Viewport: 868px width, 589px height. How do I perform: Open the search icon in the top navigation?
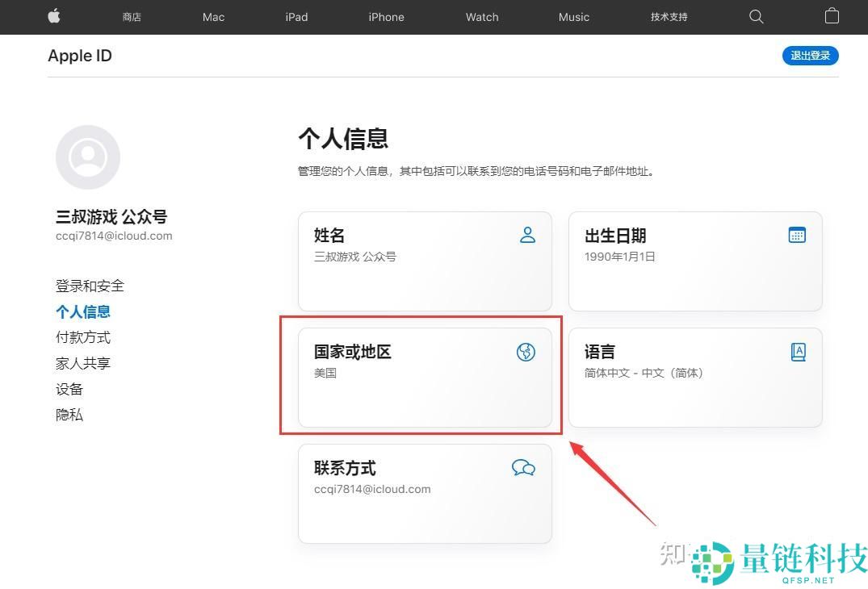click(x=756, y=16)
